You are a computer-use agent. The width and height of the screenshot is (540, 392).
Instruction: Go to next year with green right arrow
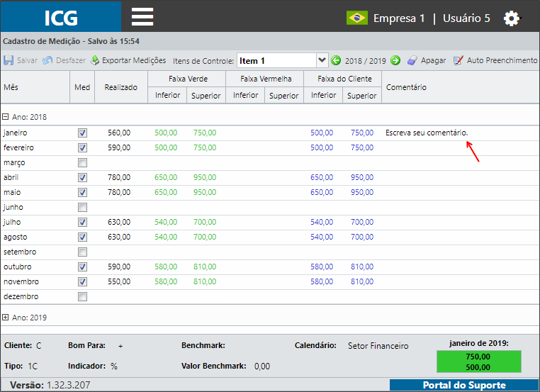click(x=395, y=61)
